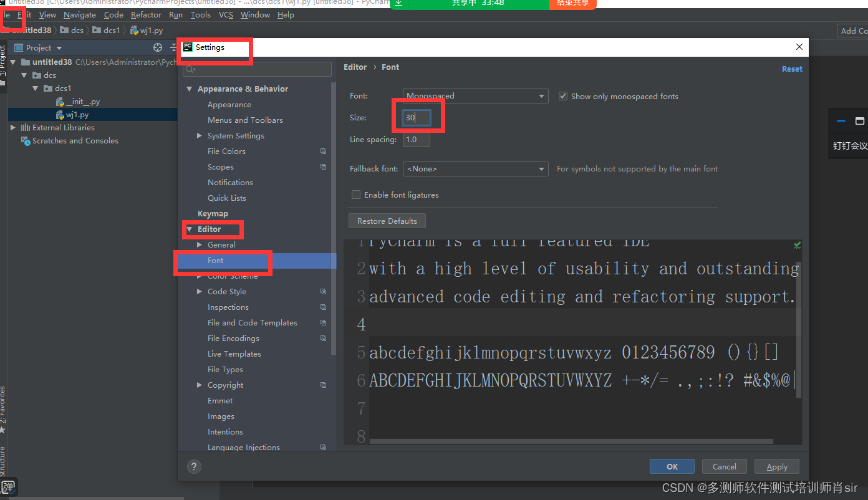Expand External Libraries node
The image size is (868, 500).
tap(13, 127)
